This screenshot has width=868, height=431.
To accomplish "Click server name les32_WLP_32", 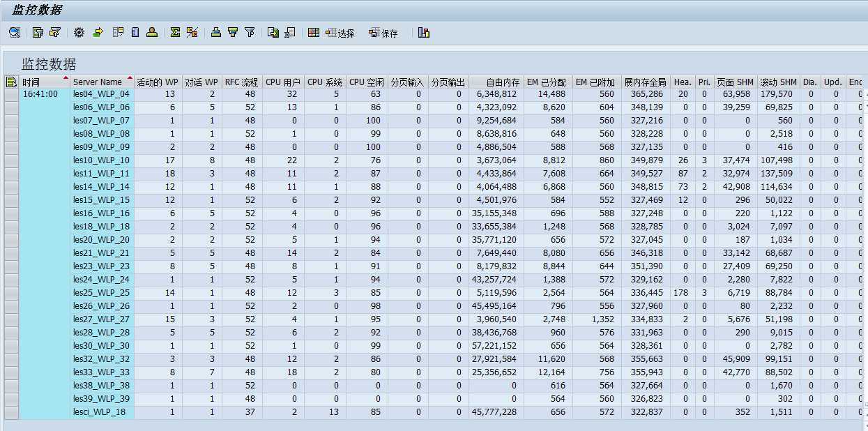I will 101,359.
